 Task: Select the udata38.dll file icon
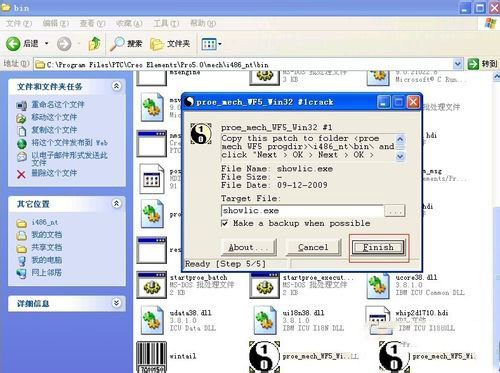click(152, 321)
